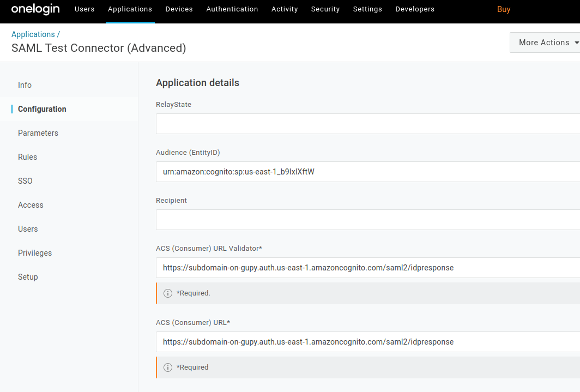
Task: Open the Settings menu
Action: point(367,9)
